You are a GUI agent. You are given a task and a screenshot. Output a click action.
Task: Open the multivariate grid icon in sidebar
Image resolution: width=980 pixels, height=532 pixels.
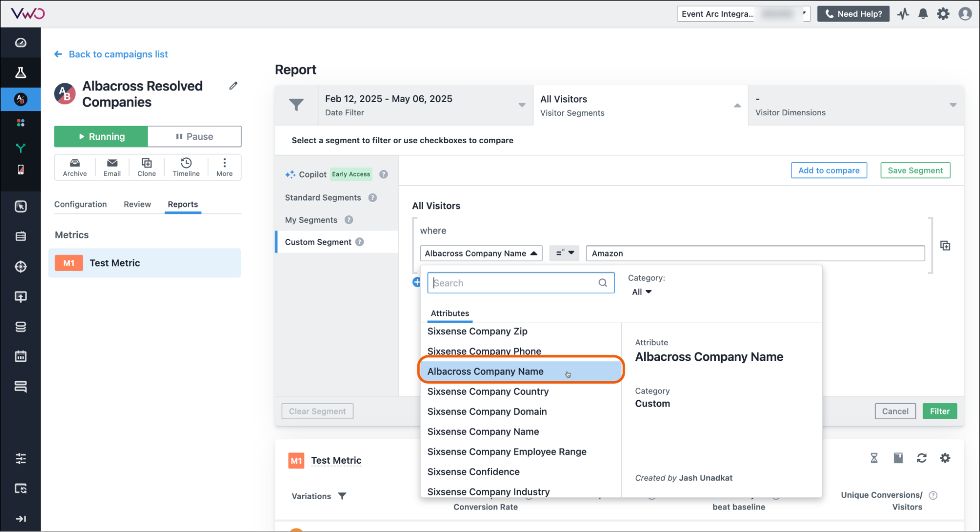tap(21, 123)
